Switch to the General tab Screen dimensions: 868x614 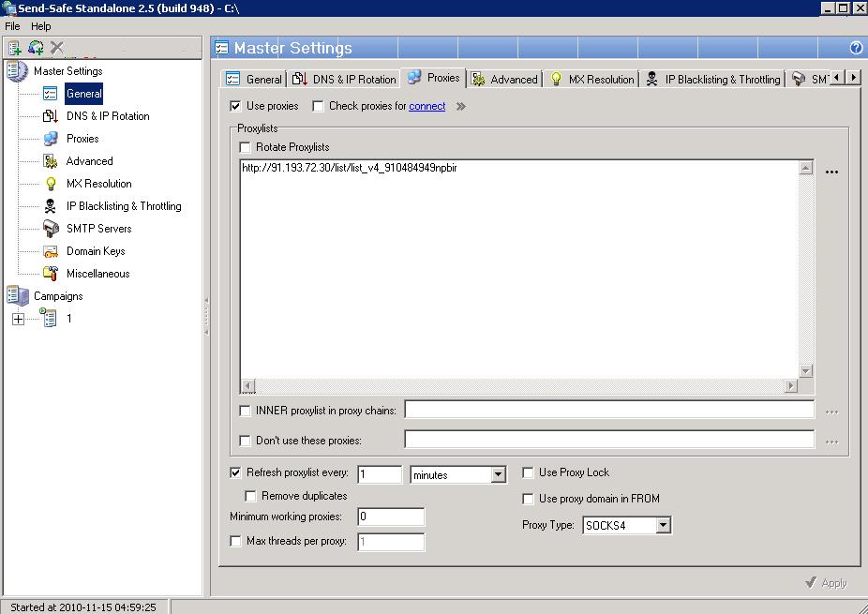(x=254, y=79)
